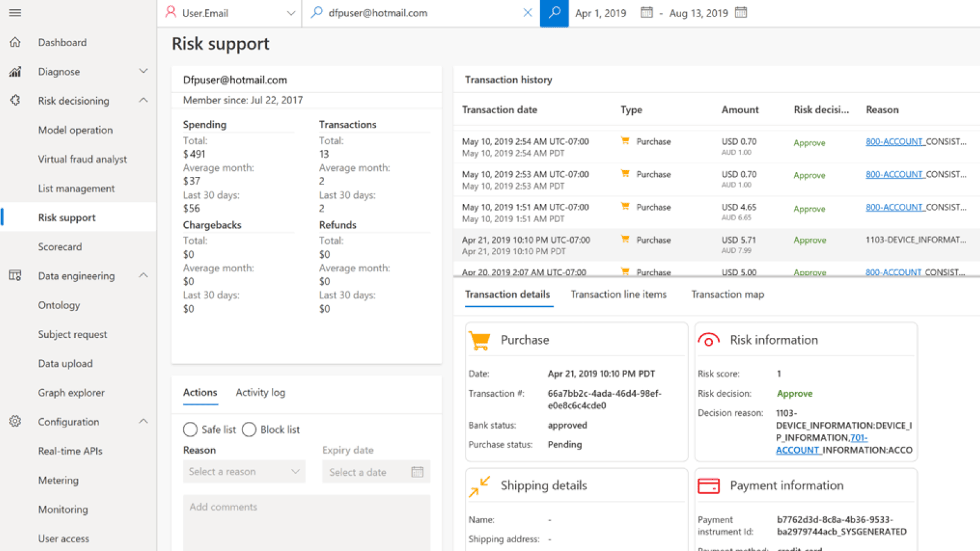Open the start date calendar icon
The image size is (980, 551).
click(x=646, y=12)
